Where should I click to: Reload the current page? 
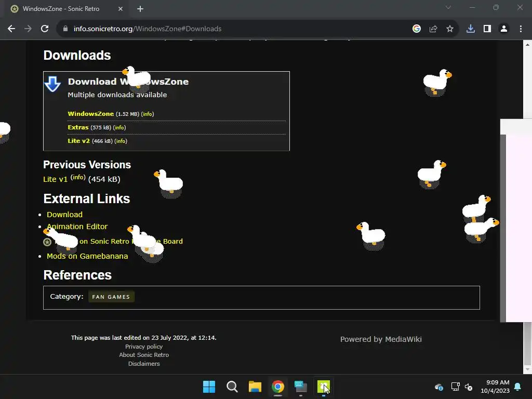(45, 29)
